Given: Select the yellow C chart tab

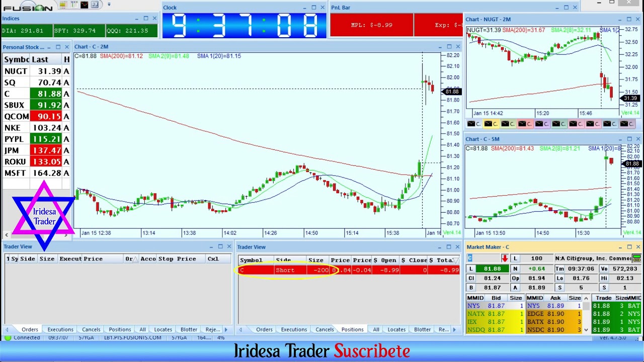Looking at the screenshot, I should click(492, 124).
